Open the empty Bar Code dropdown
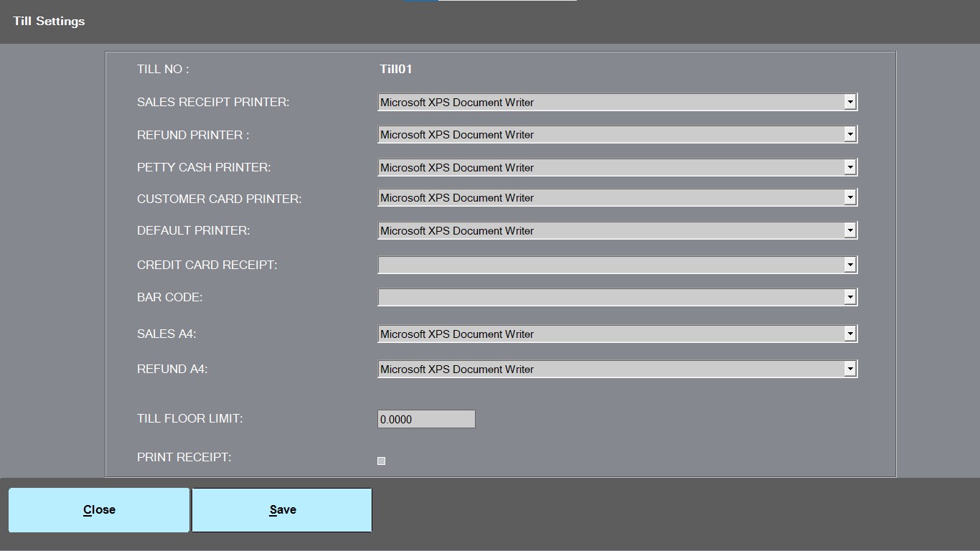980x551 pixels. pyautogui.click(x=617, y=297)
